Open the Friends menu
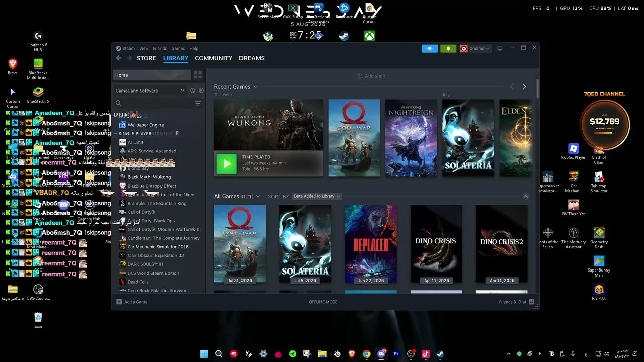This screenshot has height=362, width=644. point(160,48)
